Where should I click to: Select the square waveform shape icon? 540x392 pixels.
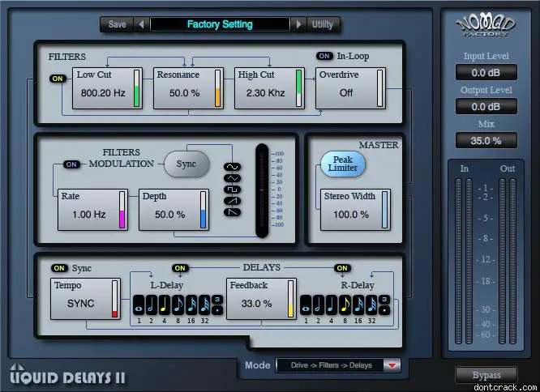[x=233, y=190]
